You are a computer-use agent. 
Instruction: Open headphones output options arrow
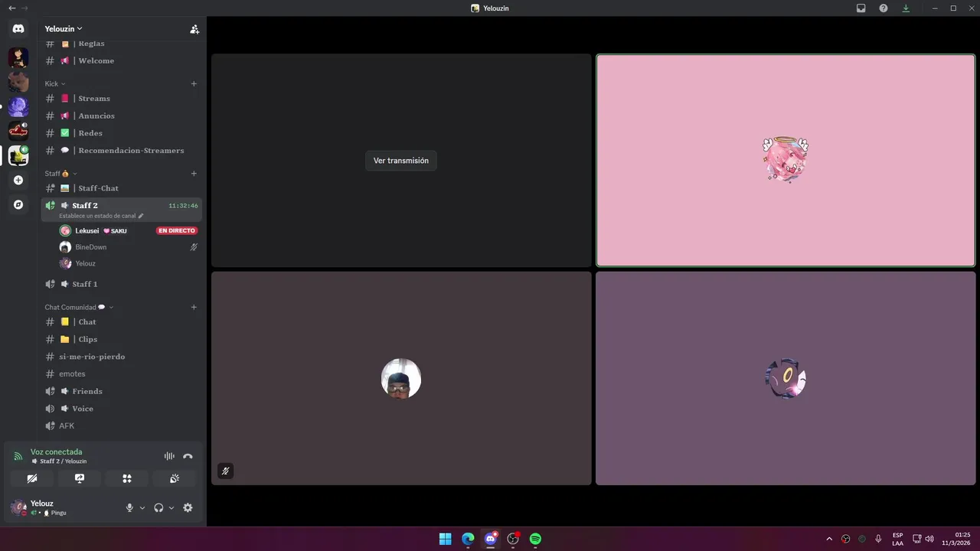171,508
